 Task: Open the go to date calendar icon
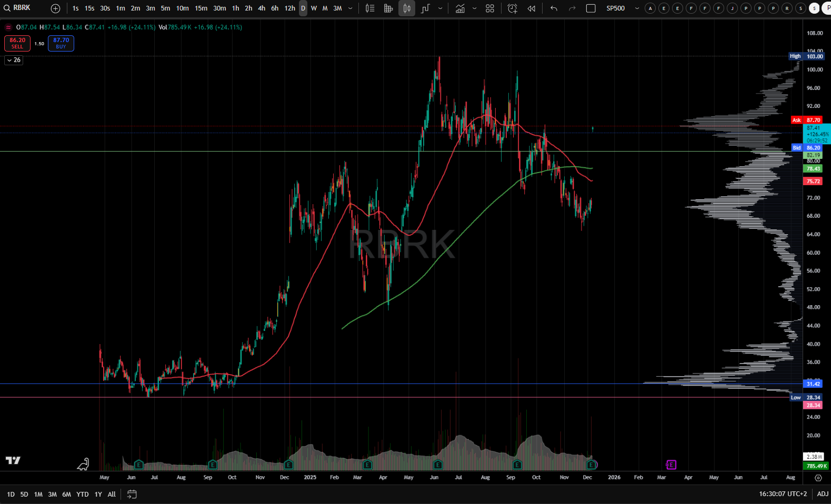(x=132, y=494)
